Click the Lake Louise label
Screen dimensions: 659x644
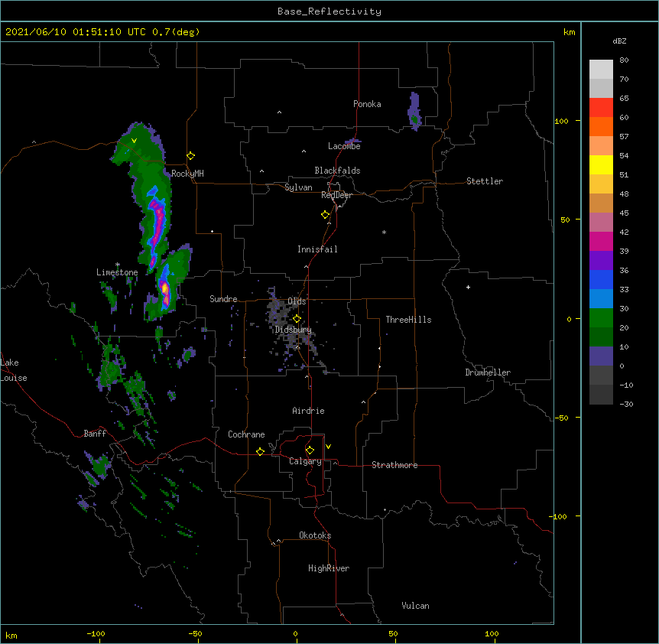(x=14, y=370)
